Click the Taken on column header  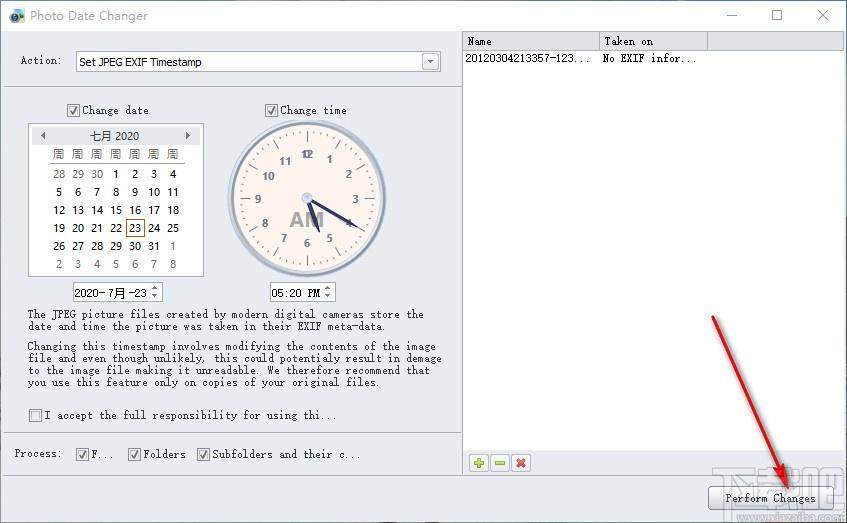[654, 41]
